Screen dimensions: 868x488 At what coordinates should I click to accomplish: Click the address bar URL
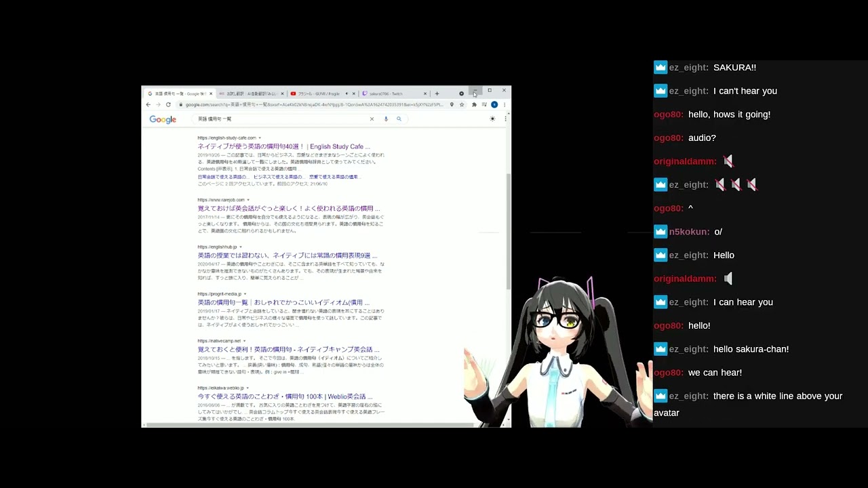click(x=312, y=104)
